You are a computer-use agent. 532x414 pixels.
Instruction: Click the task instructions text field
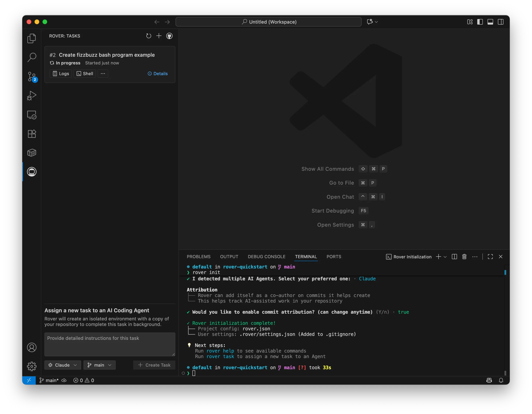[110, 344]
